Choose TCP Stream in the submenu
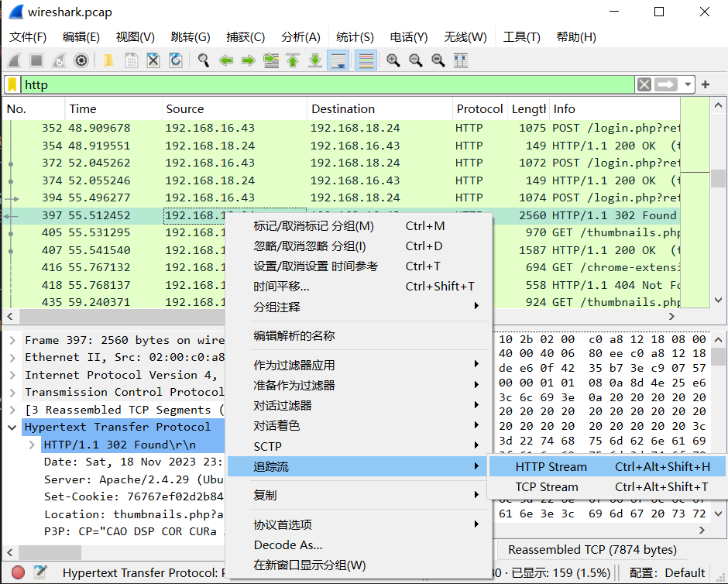 pyautogui.click(x=546, y=486)
